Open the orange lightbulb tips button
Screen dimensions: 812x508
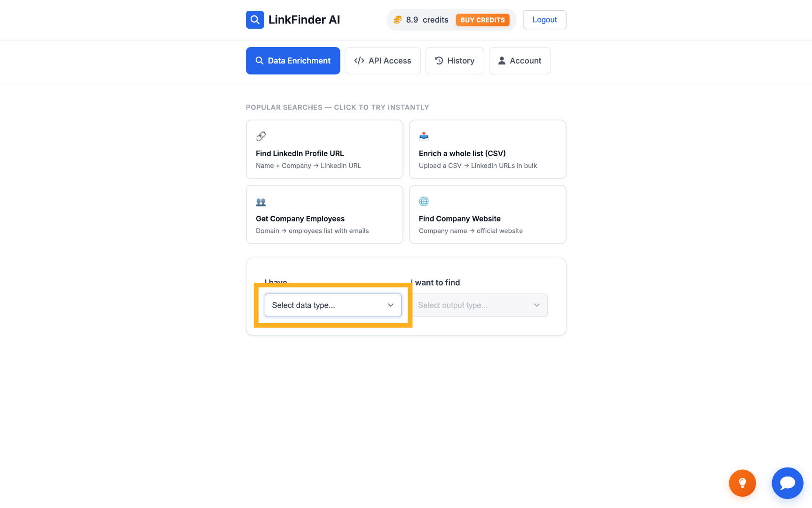click(x=742, y=483)
